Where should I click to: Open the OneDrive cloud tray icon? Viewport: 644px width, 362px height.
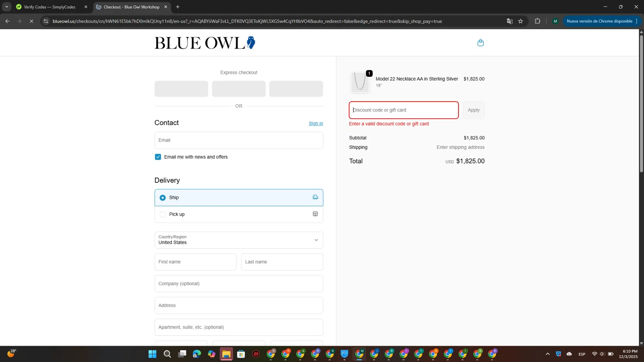pos(569,354)
